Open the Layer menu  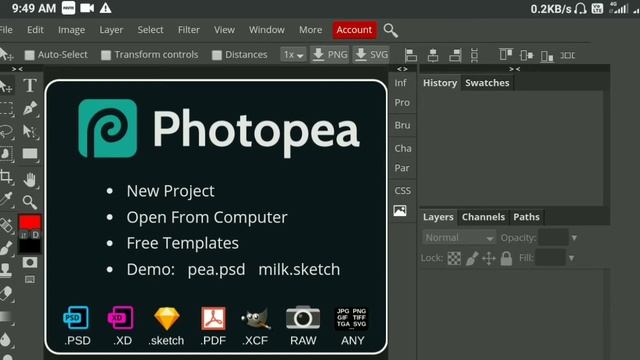(x=111, y=30)
